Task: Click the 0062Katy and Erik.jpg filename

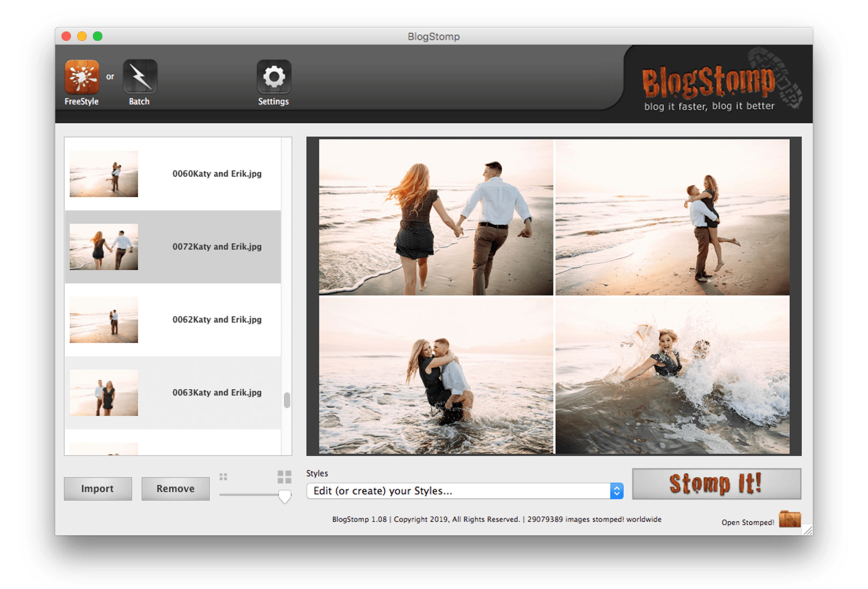Action: 217,320
